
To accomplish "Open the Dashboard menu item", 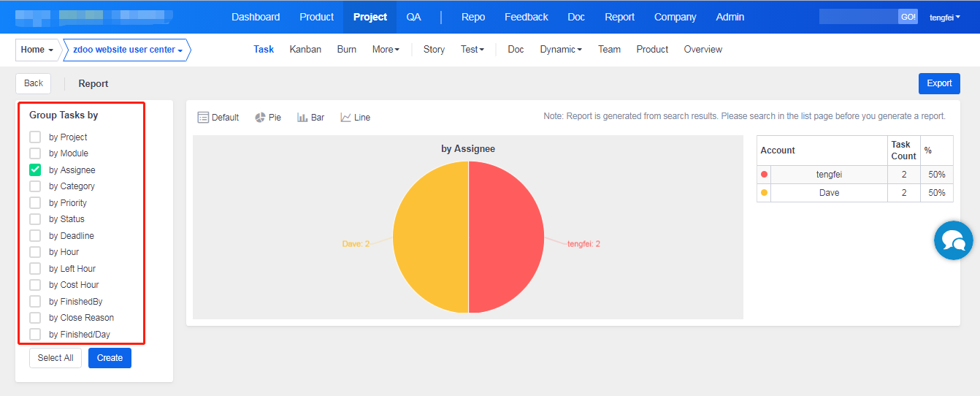I will 256,17.
